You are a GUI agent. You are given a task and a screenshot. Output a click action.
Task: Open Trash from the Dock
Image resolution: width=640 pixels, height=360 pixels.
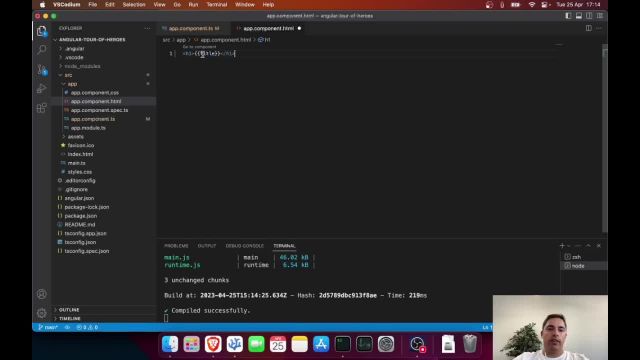(470, 344)
